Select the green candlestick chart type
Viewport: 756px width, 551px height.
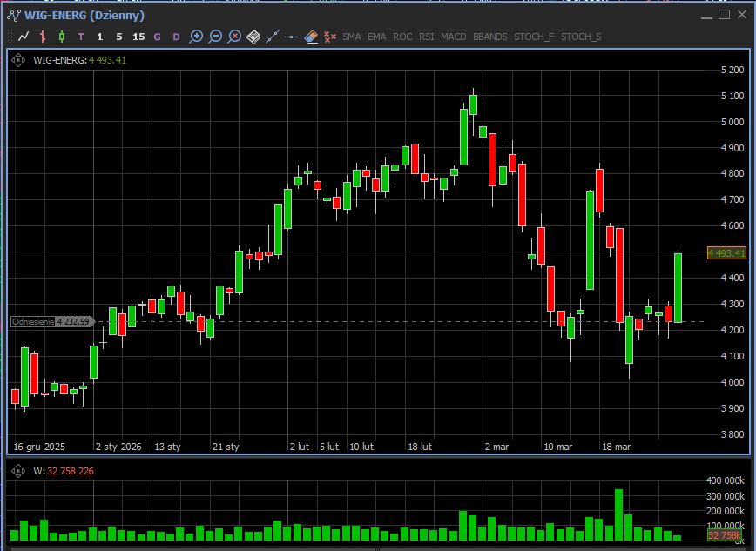pyautogui.click(x=62, y=37)
